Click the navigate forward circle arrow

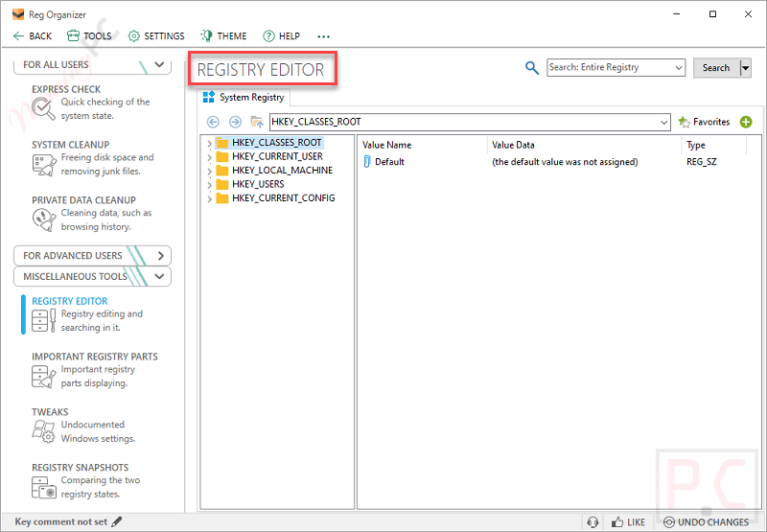pos(235,122)
